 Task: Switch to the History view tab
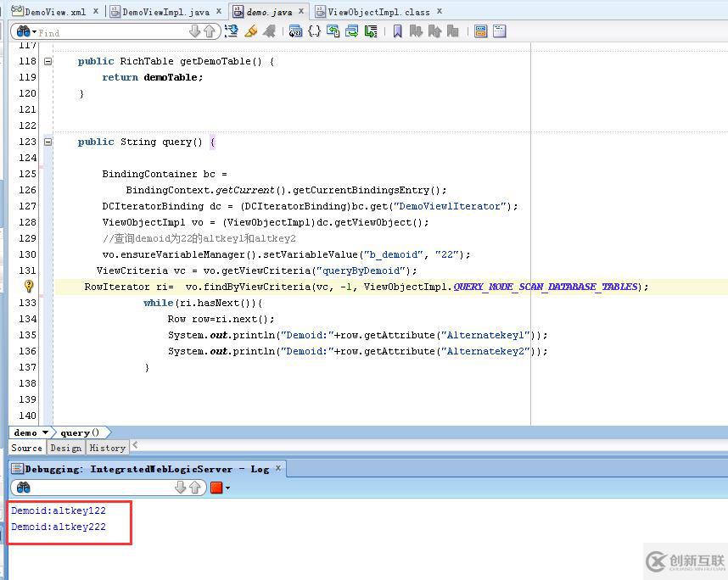click(108, 448)
